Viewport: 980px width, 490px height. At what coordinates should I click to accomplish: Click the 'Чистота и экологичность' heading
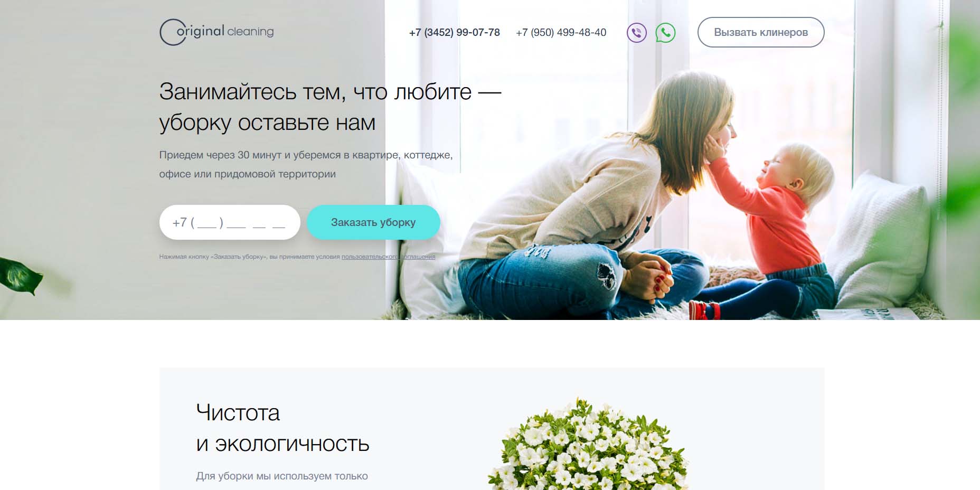click(x=282, y=428)
